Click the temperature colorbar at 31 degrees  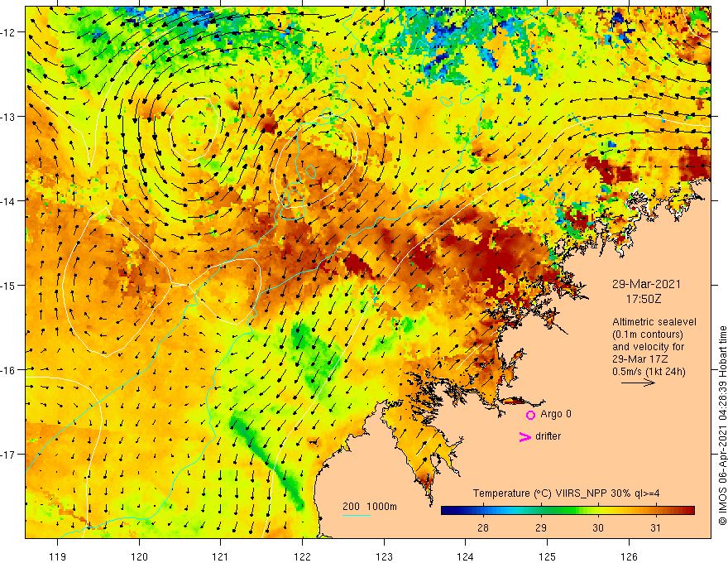[655, 511]
